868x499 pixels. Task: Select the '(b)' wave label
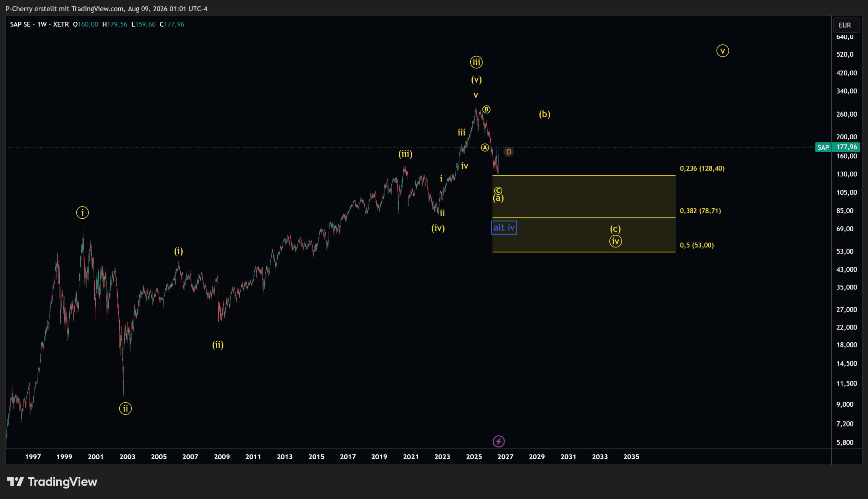tap(545, 114)
